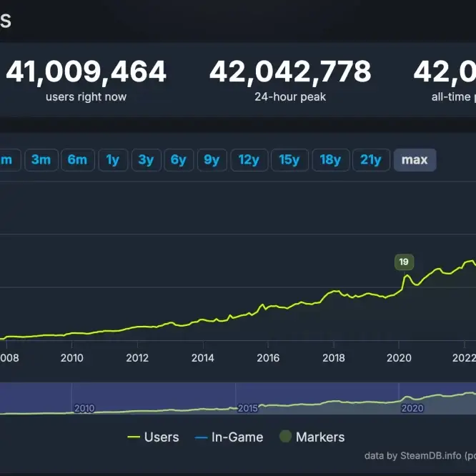Click the navigator timeline at 2010

(84, 408)
